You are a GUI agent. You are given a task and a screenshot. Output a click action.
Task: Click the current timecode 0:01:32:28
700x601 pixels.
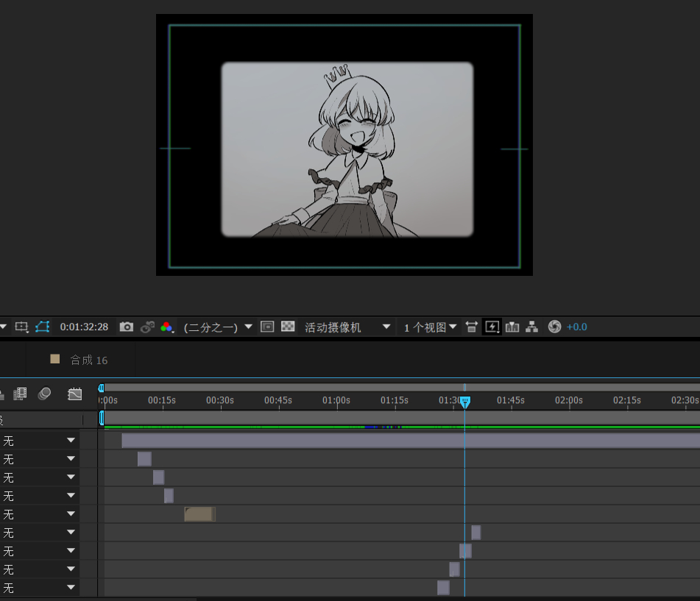[84, 327]
